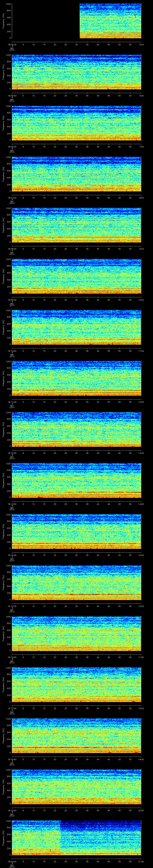Click the axis end label 10:00
This screenshot has height=868, width=153.
point(141,300)
